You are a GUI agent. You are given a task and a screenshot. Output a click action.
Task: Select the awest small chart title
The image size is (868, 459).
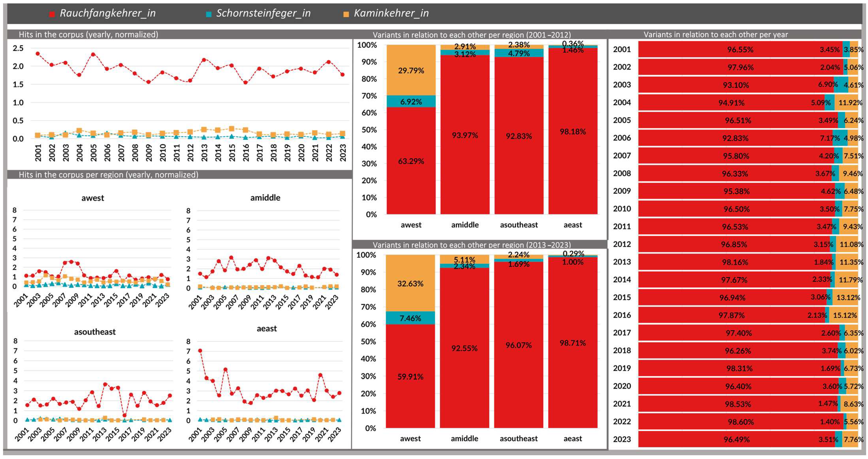point(93,198)
